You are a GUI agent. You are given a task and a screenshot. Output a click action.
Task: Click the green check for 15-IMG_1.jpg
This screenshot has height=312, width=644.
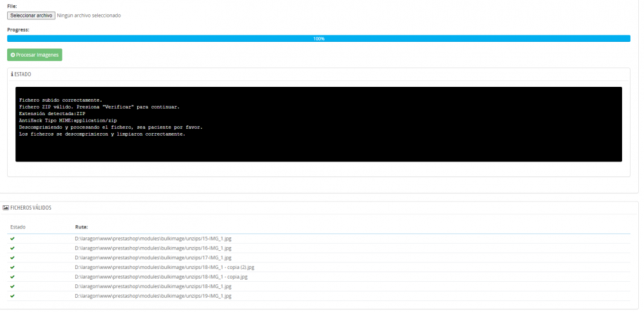pos(12,239)
